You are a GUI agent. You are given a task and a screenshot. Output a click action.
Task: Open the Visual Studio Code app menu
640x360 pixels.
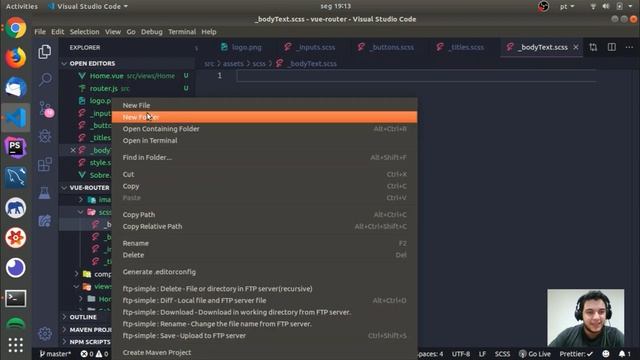88,6
